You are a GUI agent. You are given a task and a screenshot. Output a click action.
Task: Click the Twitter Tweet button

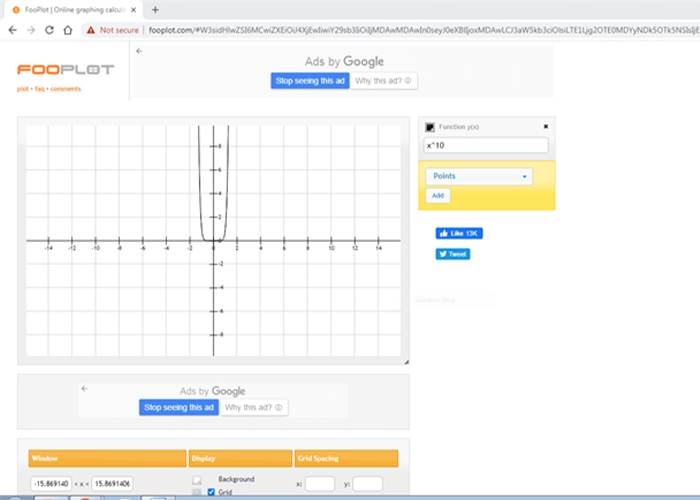[x=453, y=254]
